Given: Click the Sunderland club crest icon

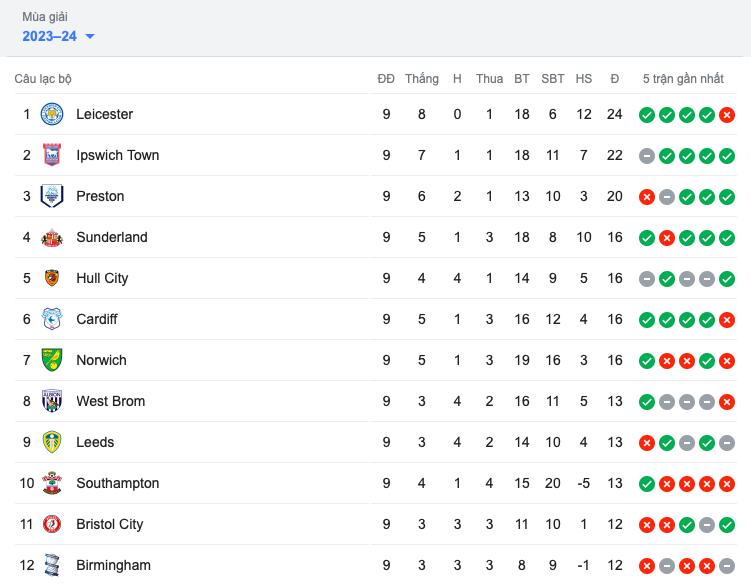Looking at the screenshot, I should [52, 237].
